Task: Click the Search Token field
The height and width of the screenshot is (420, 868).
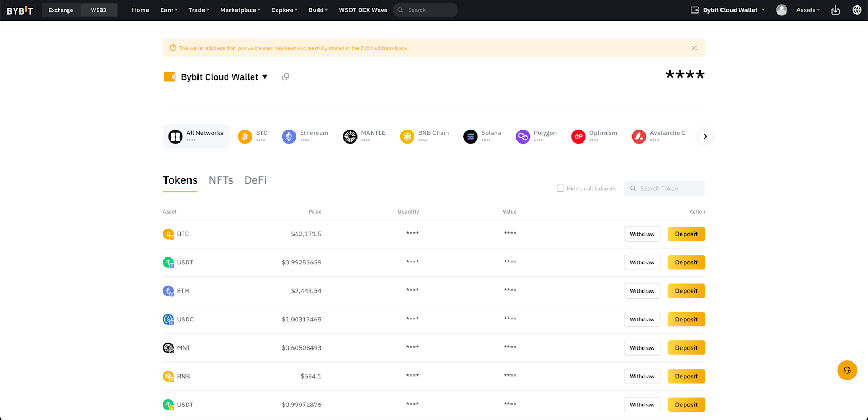Action: coord(665,189)
